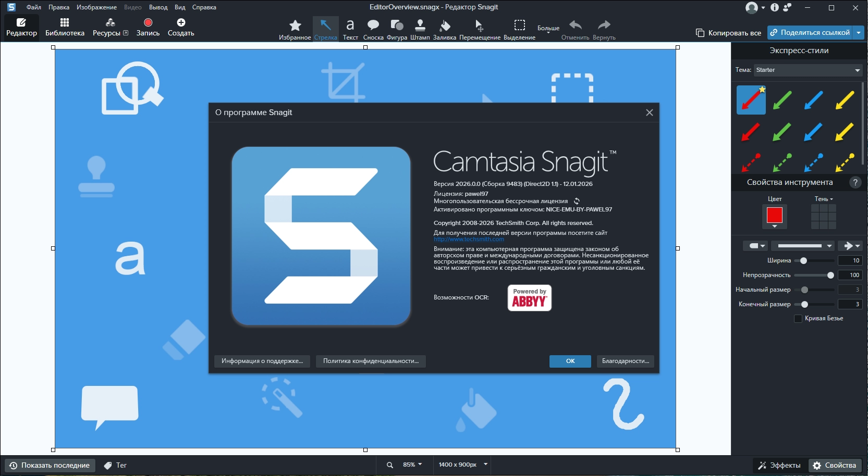
Task: Adjust the Конечный размер slider
Action: tap(814, 304)
